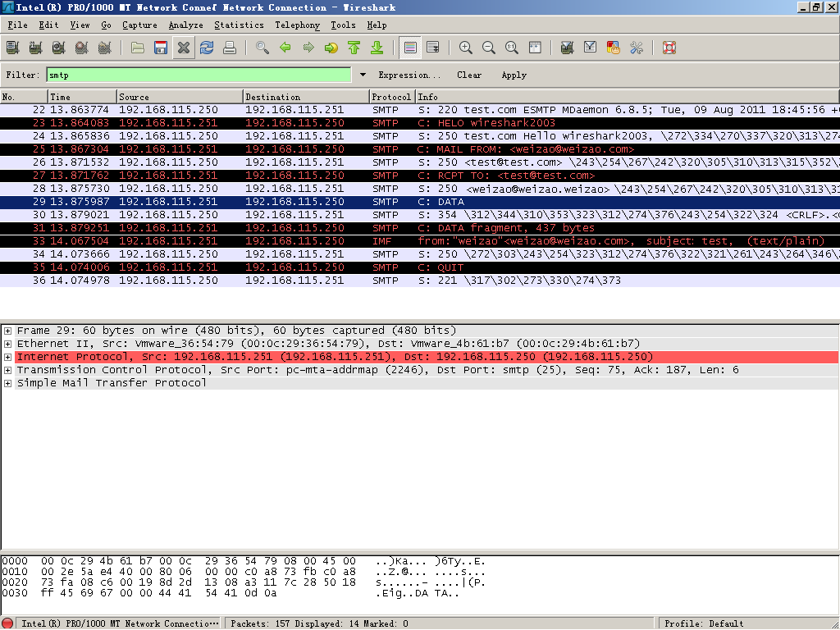Expand the Frame 29 tree node
Viewport: 840px width, 630px height.
[x=7, y=331]
